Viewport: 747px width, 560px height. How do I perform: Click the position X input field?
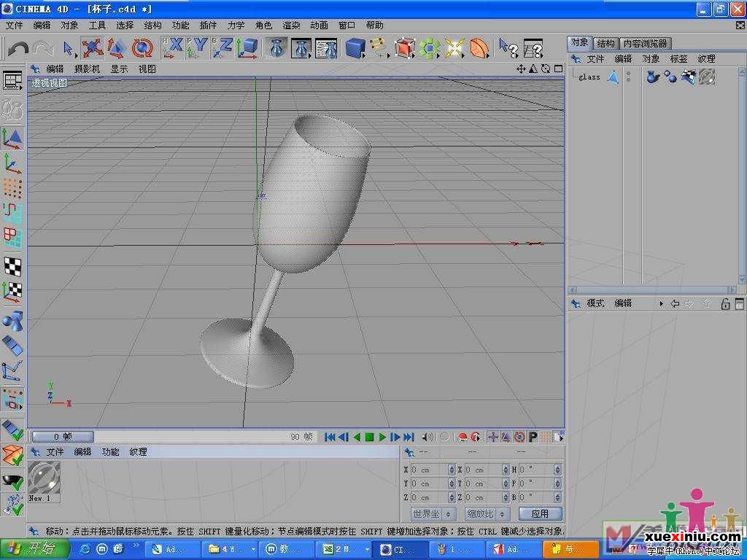coord(430,470)
